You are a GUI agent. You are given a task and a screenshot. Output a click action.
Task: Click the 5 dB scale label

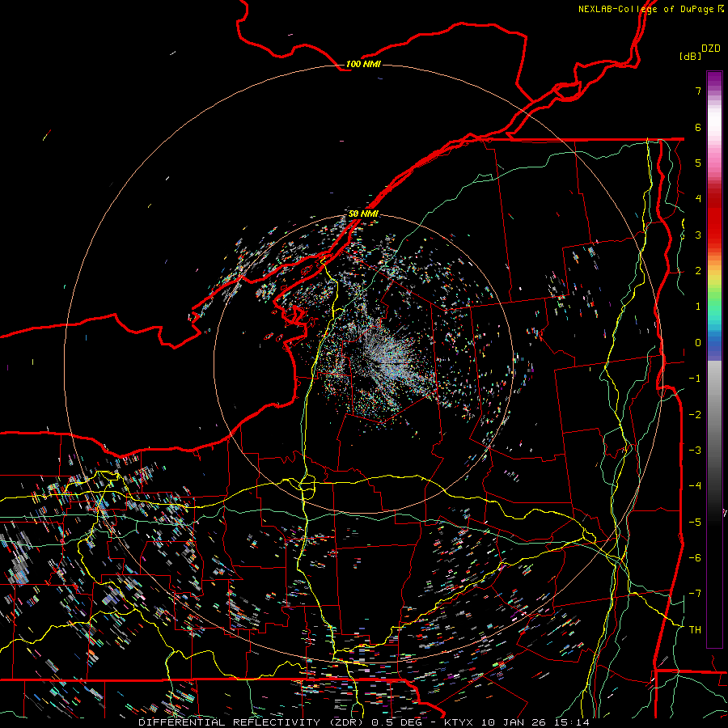click(698, 163)
